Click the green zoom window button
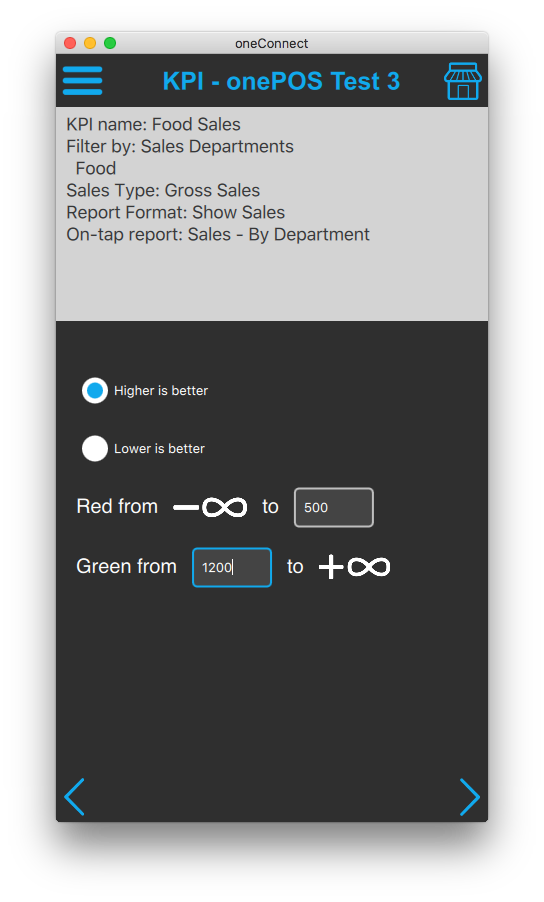 pos(110,43)
